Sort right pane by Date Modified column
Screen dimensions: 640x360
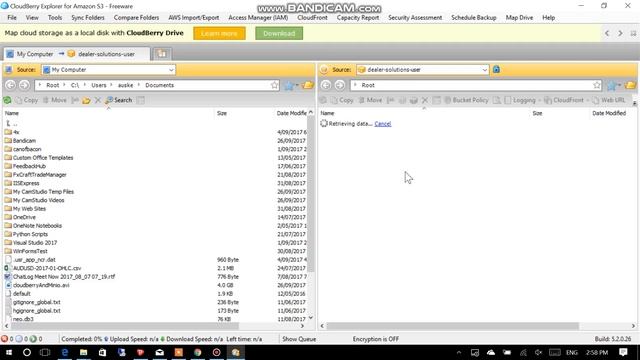point(609,113)
